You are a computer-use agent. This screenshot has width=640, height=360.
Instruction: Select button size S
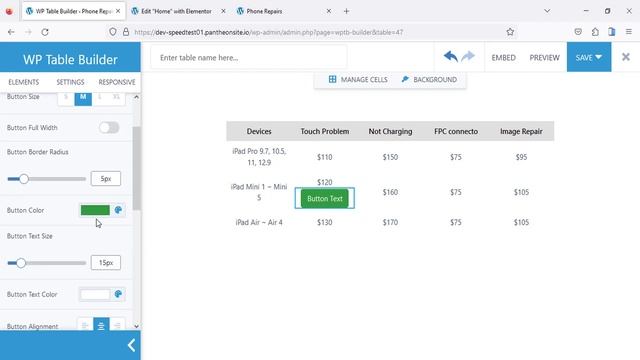(66, 97)
